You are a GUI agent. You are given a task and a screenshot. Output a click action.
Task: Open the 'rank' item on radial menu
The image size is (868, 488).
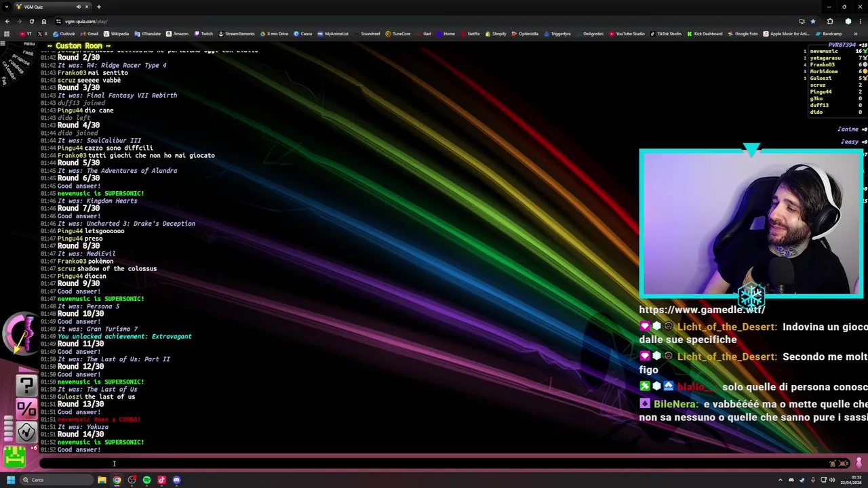28,53
